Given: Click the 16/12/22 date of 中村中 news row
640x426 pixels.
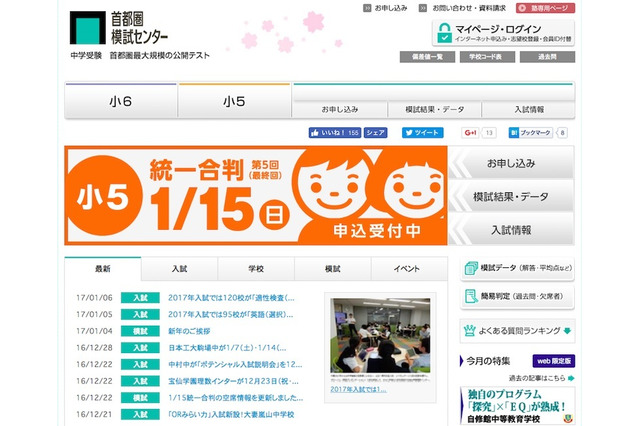Looking at the screenshot, I should point(94,364).
